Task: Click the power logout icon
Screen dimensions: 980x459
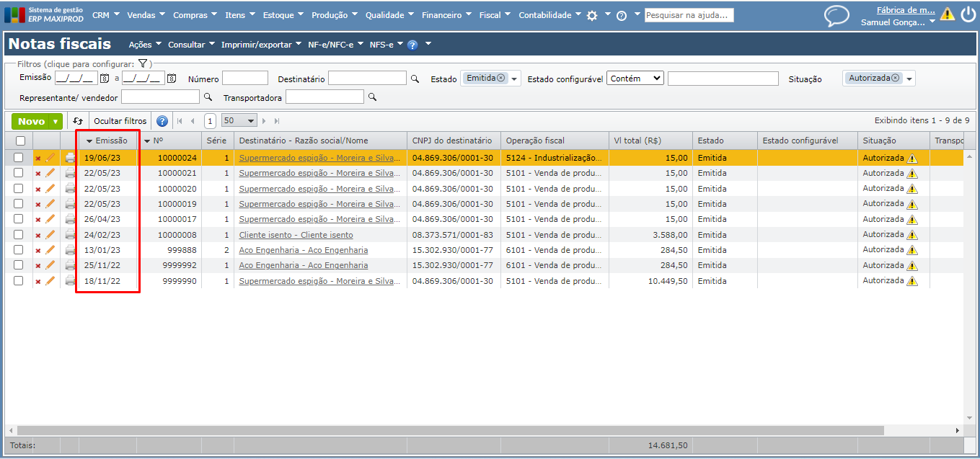Action: [x=968, y=14]
